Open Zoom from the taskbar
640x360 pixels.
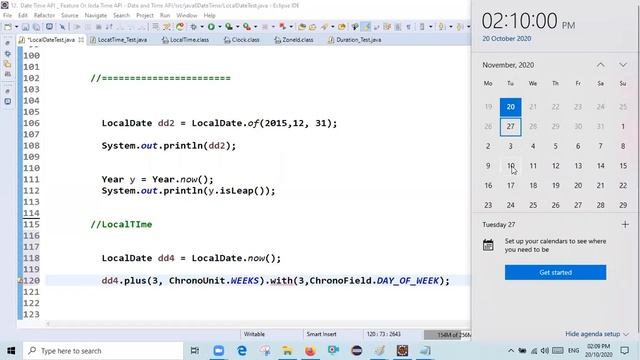[x=219, y=351]
